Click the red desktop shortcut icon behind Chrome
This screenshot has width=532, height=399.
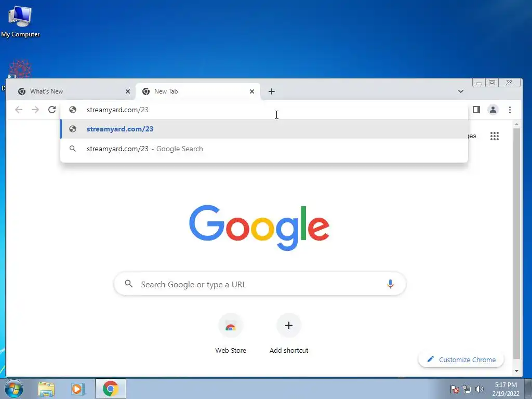pyautogui.click(x=20, y=69)
